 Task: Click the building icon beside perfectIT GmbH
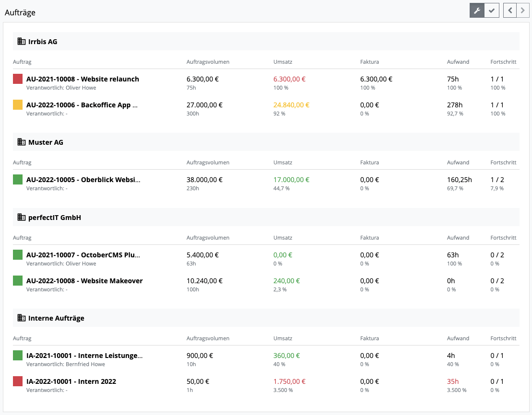[22, 218]
